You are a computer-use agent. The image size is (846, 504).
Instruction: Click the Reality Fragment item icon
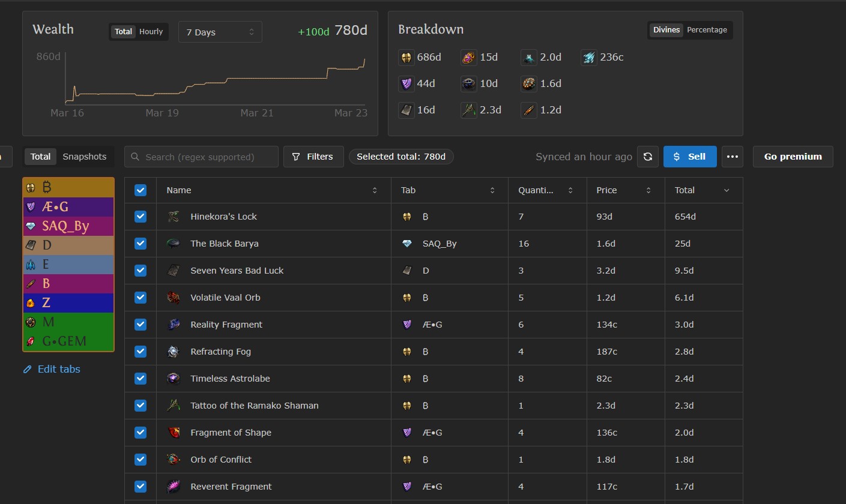(x=174, y=325)
